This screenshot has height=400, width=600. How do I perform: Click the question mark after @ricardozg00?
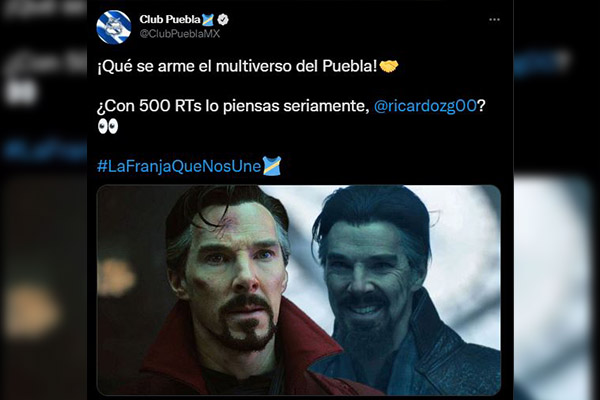click(x=482, y=106)
